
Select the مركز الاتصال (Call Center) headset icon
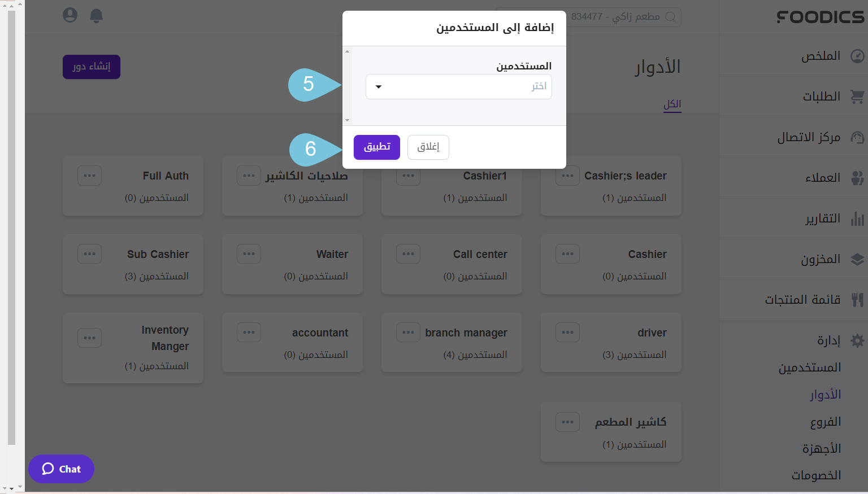(x=858, y=137)
